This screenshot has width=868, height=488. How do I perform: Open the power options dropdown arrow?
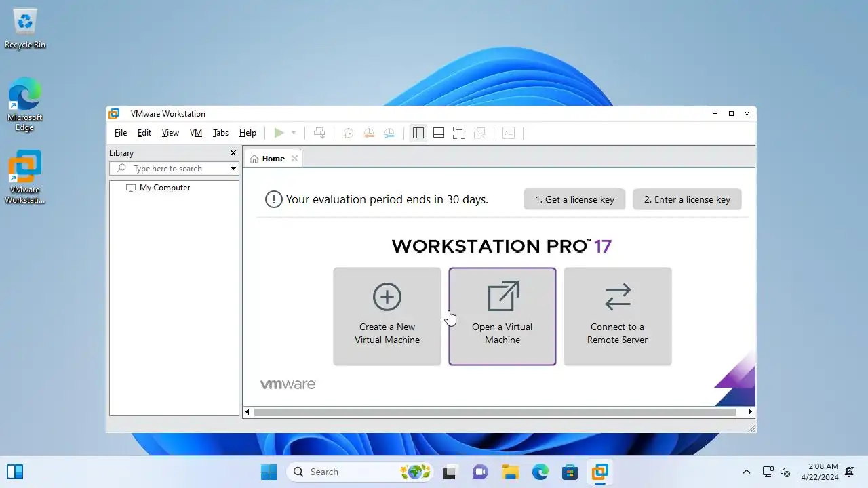click(294, 133)
